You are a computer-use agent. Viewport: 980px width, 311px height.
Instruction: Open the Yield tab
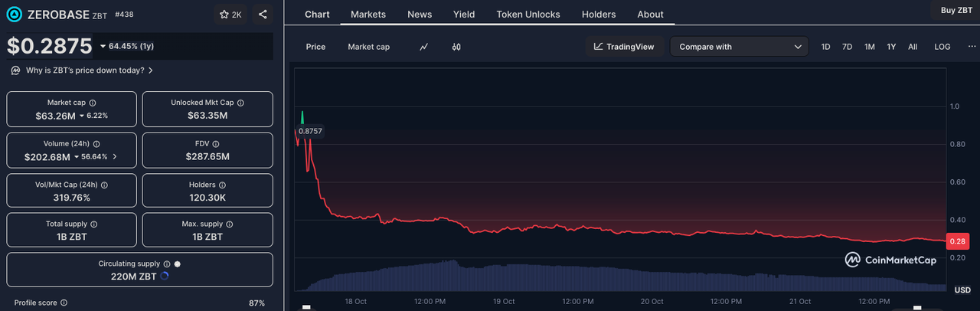(464, 14)
